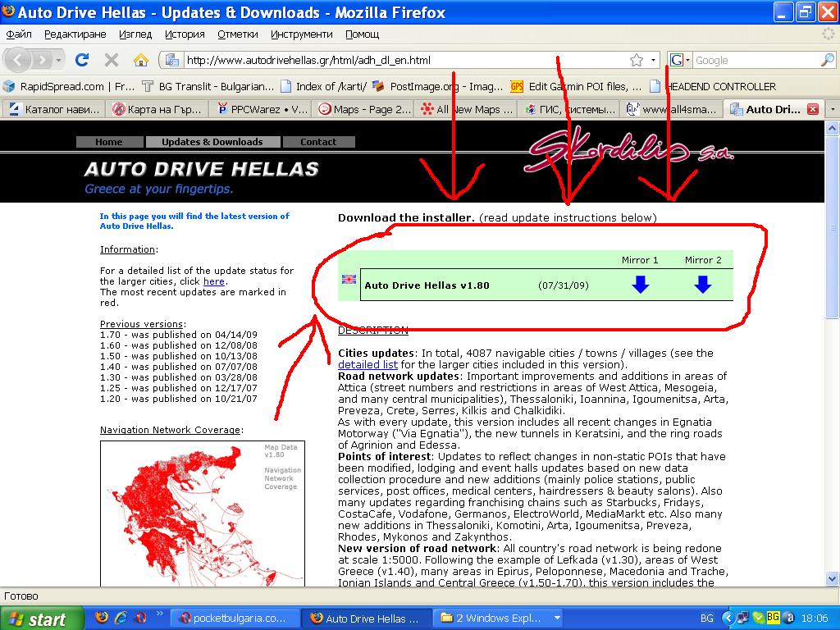This screenshot has width=840, height=630.
Task: Open the Windows start menu
Action: [x=42, y=619]
